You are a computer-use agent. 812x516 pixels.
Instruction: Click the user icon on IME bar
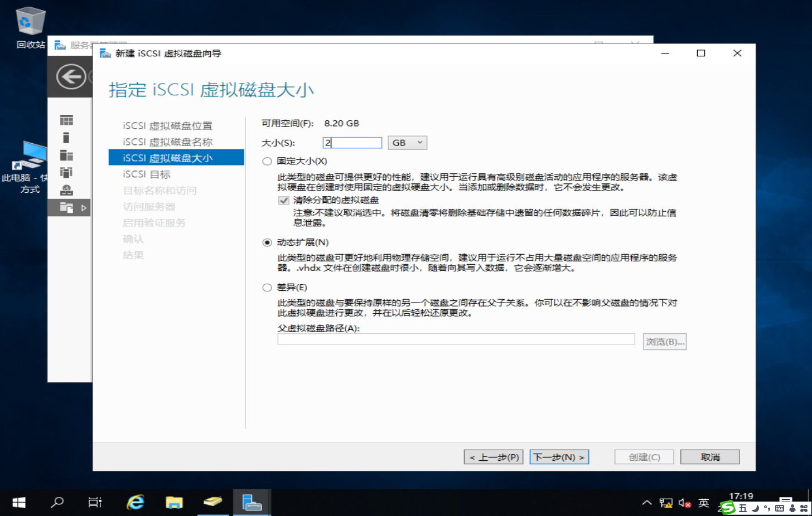coord(792,508)
